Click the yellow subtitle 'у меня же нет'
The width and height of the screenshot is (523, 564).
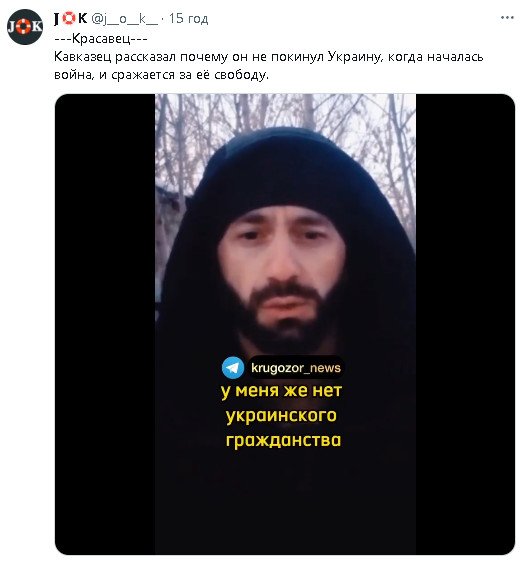click(282, 391)
